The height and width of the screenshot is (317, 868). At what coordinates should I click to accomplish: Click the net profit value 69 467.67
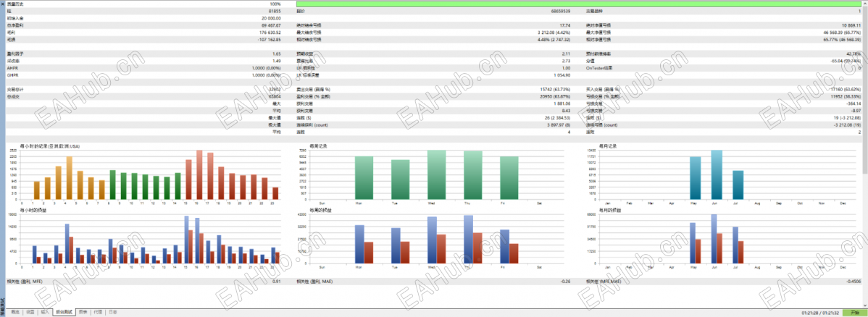click(271, 25)
